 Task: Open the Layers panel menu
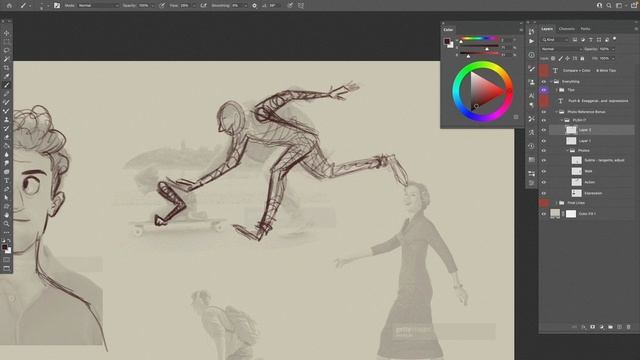636,29
